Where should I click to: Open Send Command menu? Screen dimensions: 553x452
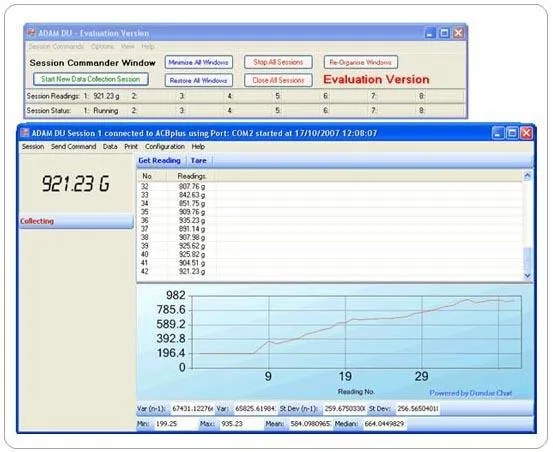click(73, 146)
